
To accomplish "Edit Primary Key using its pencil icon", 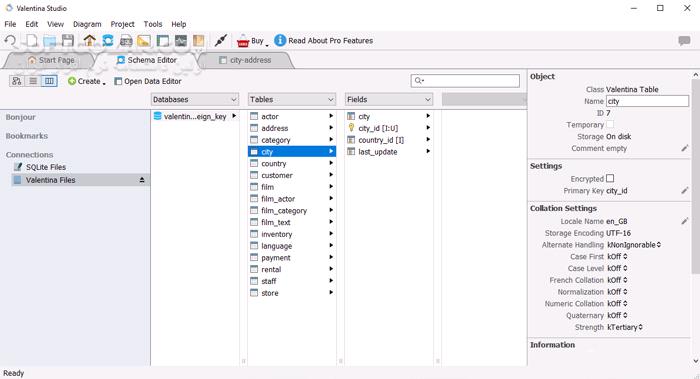I will point(685,191).
